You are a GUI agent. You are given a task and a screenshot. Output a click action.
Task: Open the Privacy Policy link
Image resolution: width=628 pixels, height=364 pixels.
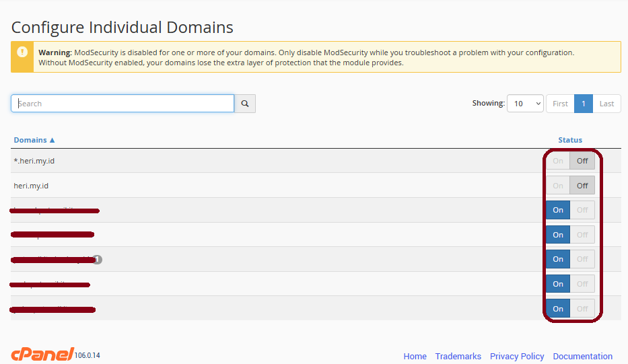coord(517,357)
